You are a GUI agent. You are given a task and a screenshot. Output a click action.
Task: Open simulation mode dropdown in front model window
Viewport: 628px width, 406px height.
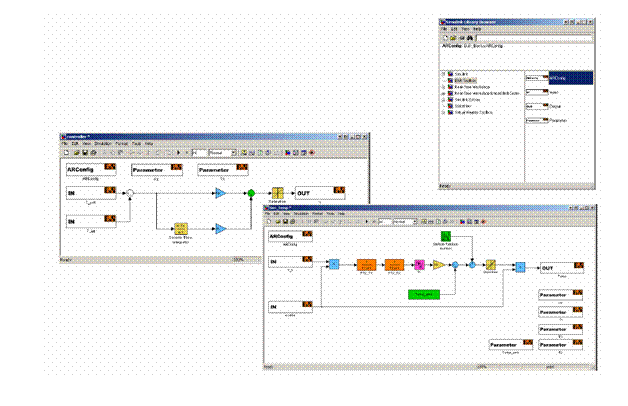pos(415,221)
